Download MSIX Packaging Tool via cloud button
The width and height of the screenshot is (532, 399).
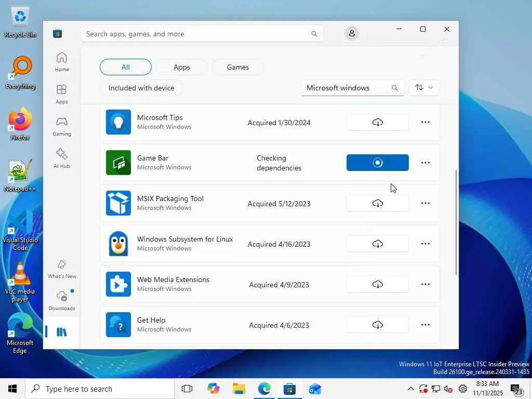click(377, 203)
